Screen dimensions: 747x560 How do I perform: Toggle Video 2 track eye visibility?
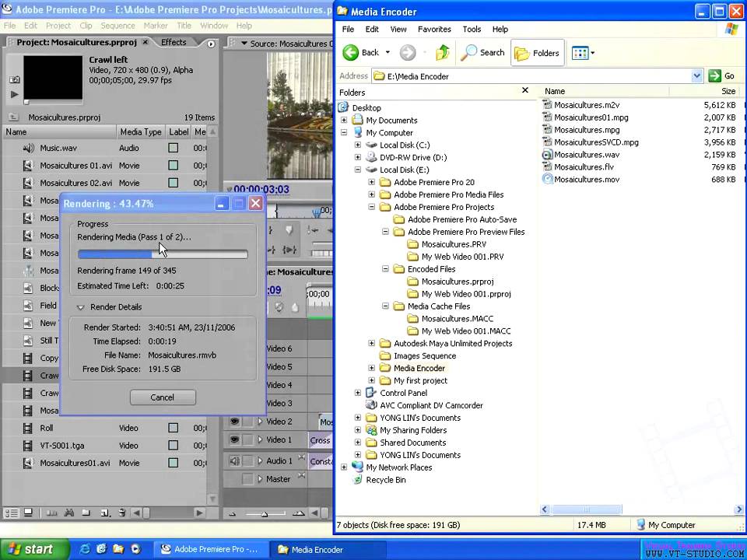tap(234, 422)
